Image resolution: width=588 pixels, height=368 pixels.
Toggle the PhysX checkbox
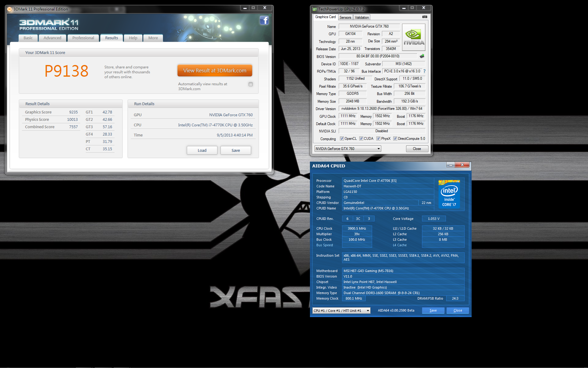[x=378, y=139]
